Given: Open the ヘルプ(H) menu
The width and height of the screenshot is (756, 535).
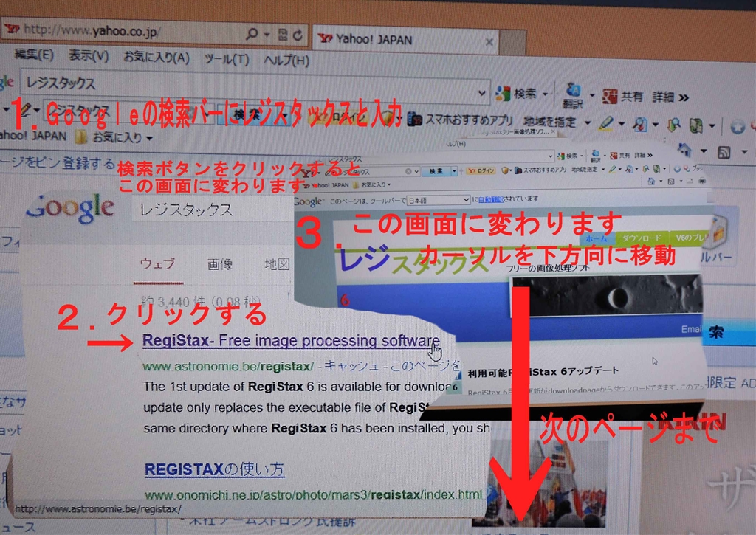Looking at the screenshot, I should click(286, 61).
